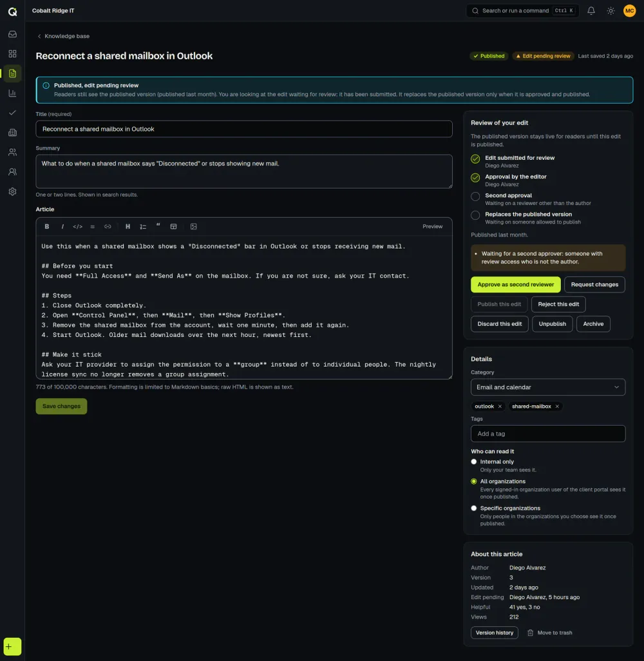Open the Search or run a command box
Viewport: 644px width, 661px height.
tap(522, 11)
